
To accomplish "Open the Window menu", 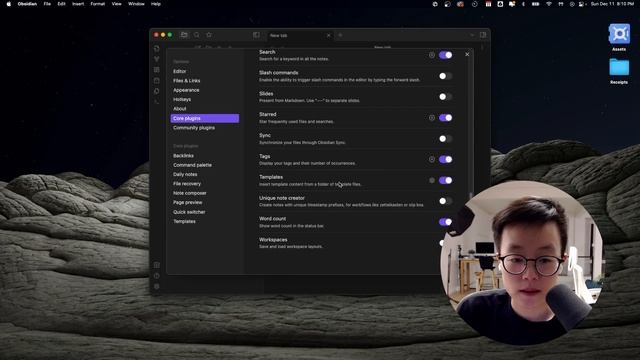I will (x=136, y=4).
